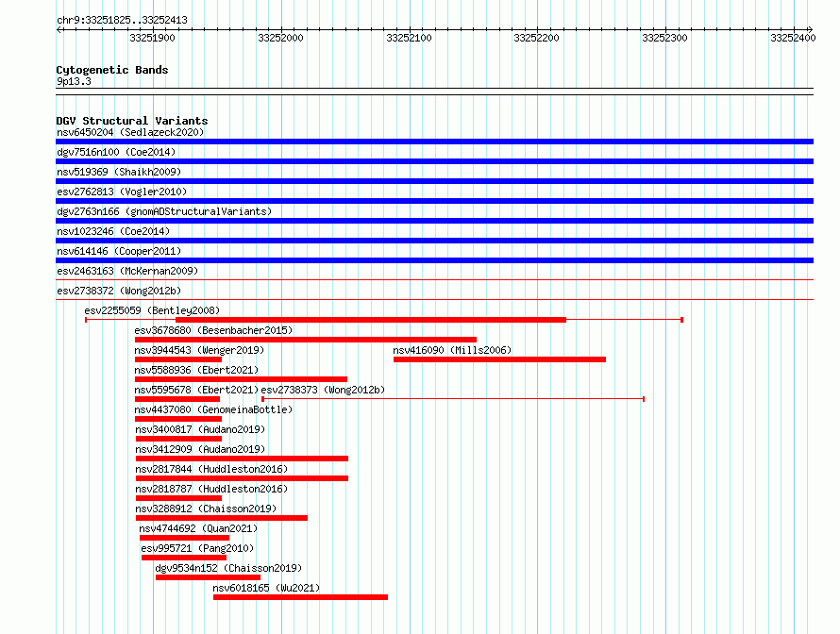Click the red bar under dgv9534n152

pos(208,577)
